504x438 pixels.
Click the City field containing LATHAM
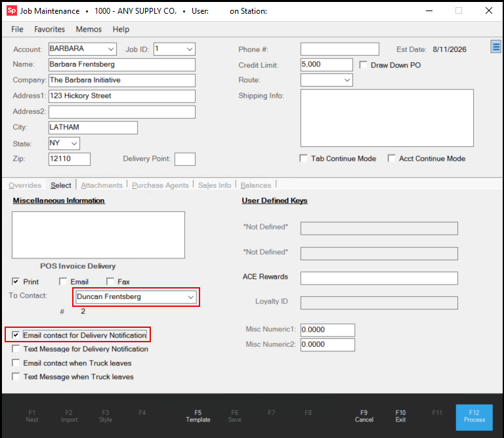(x=93, y=127)
